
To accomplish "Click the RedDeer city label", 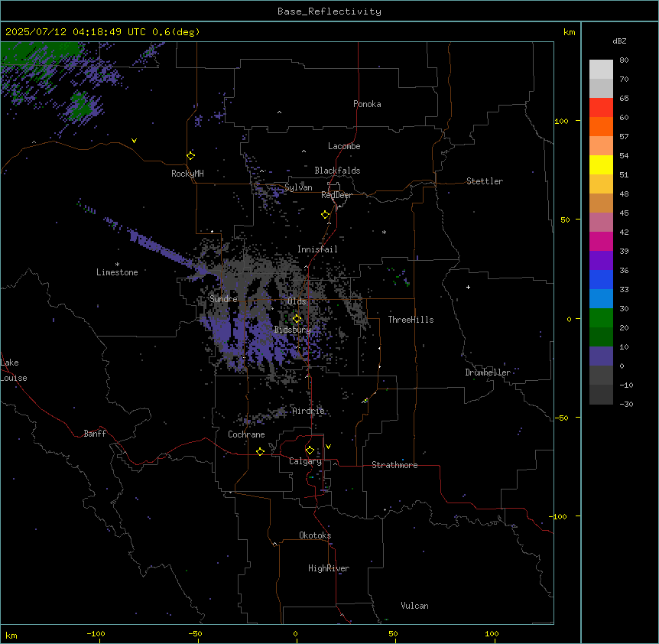I will [x=336, y=195].
